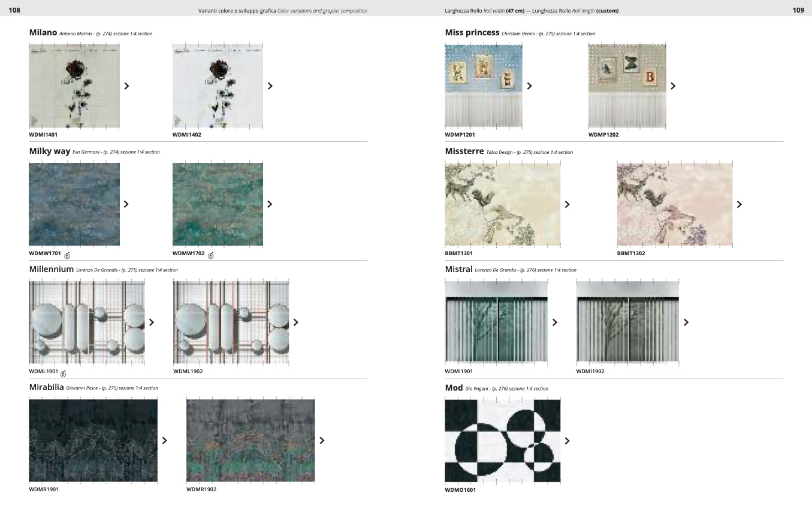Open the Milky way blue WDMW1701 thumbnail
812x526 pixels.
click(74, 204)
